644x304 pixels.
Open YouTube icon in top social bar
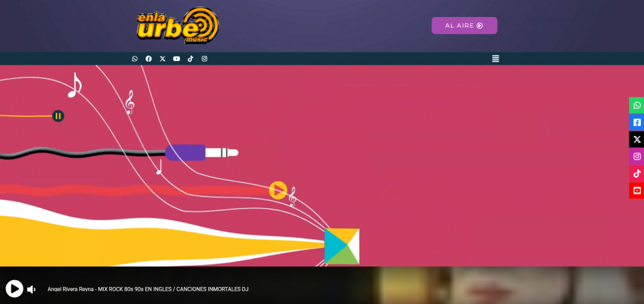pos(177,59)
